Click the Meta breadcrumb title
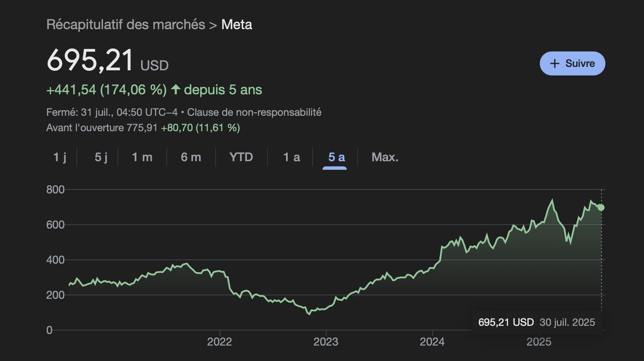644x361 pixels. tap(237, 24)
